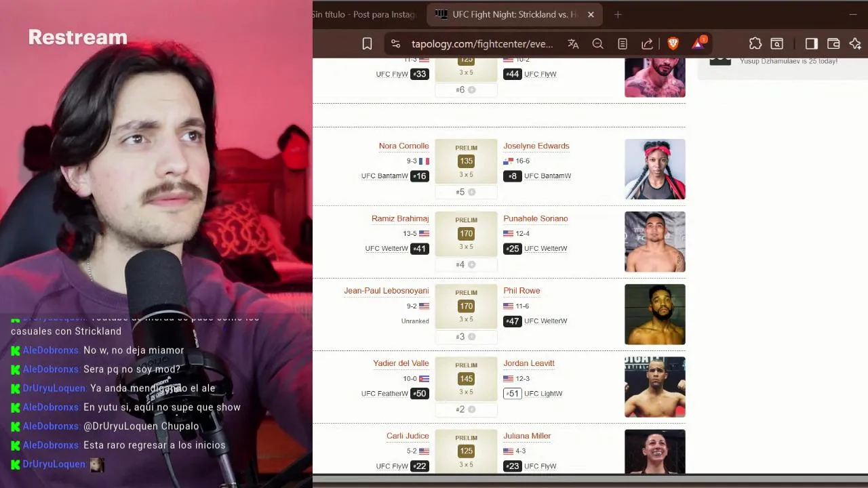Open Yadier del Valle fighter link

[x=401, y=363]
